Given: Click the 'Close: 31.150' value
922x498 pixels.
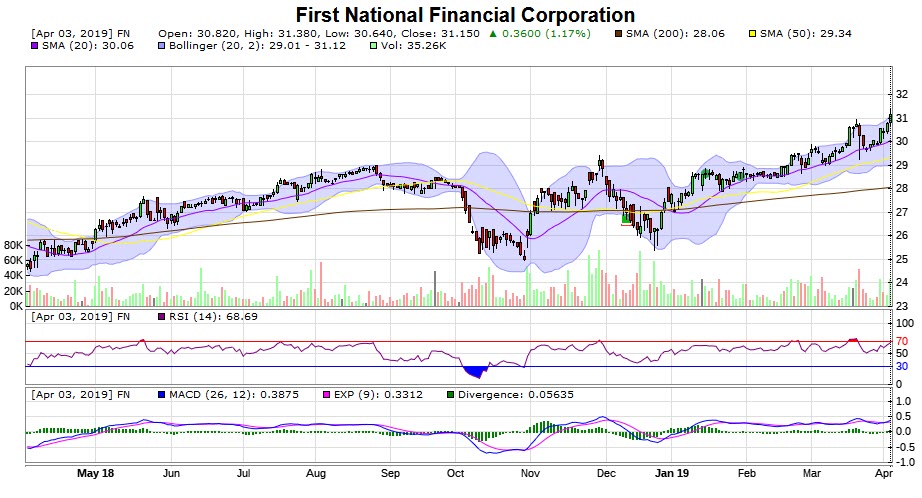Looking at the screenshot, I should 440,34.
